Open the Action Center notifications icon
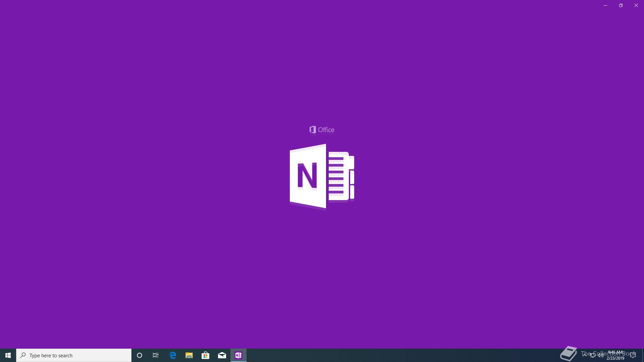 point(633,355)
